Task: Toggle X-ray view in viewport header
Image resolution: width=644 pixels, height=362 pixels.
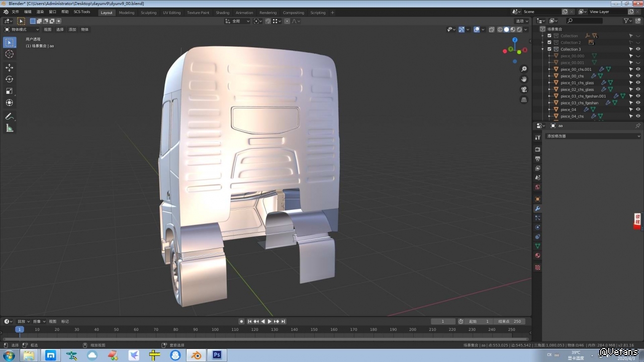Action: 491,30
